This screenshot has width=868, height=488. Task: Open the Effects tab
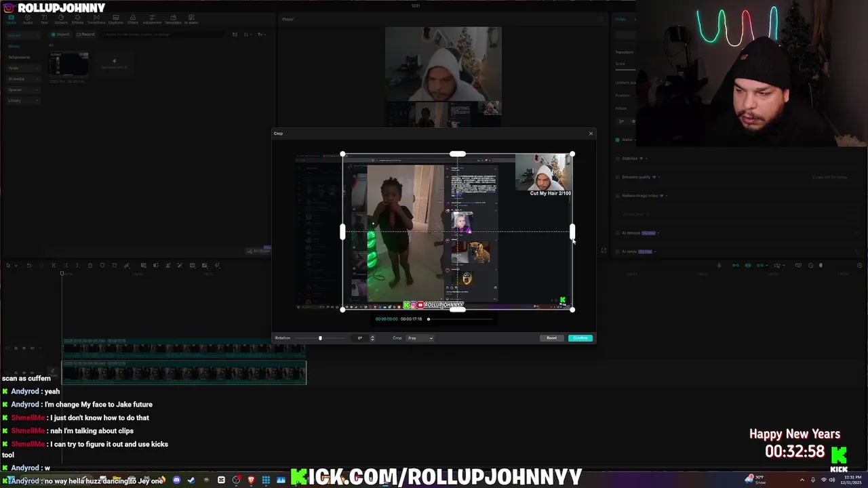point(78,20)
